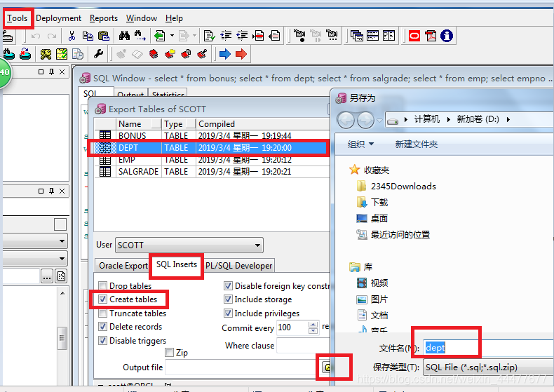Click the Record macro camera icon
The width and height of the screenshot is (554, 392).
point(299,36)
